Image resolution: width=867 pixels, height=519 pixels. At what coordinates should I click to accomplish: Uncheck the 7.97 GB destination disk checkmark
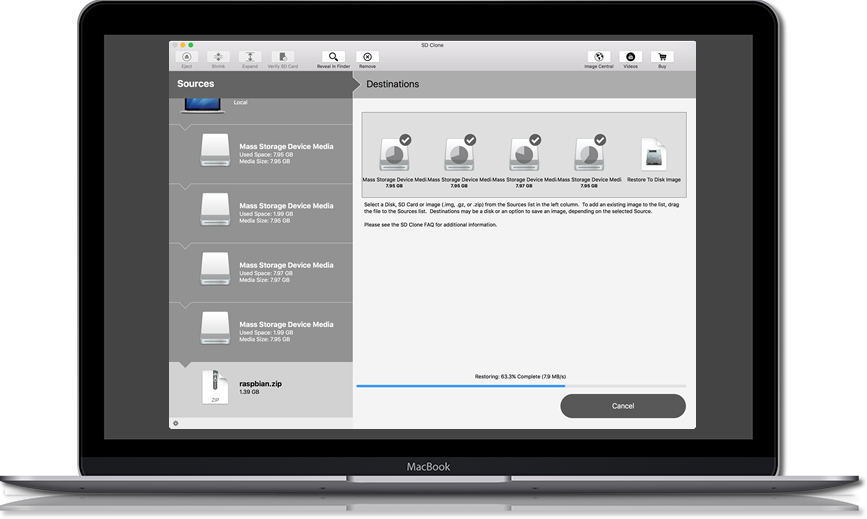(x=535, y=140)
